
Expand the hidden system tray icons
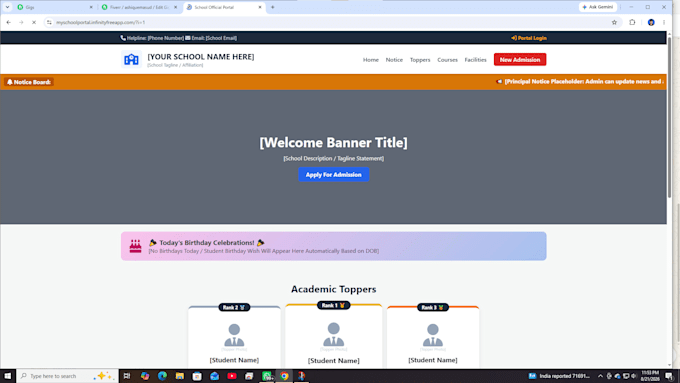(x=600, y=376)
